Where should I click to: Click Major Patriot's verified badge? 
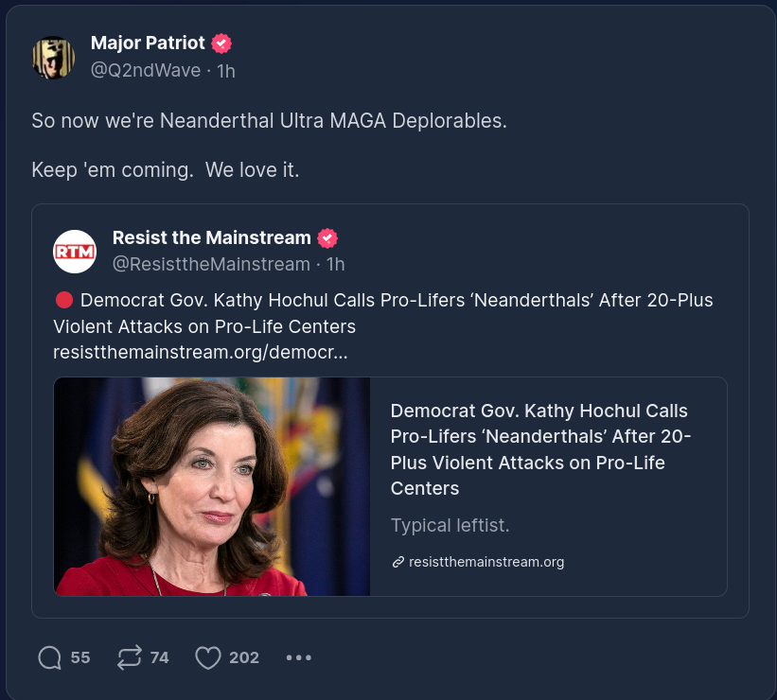tap(221, 43)
